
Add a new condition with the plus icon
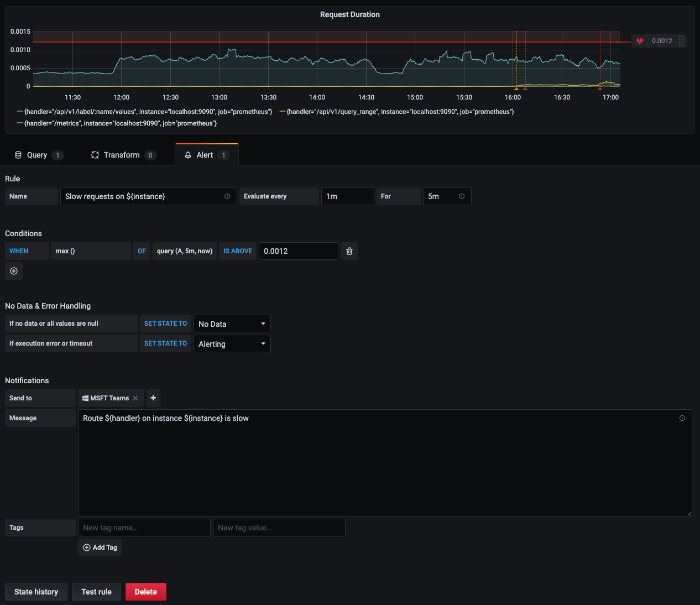pyautogui.click(x=14, y=271)
